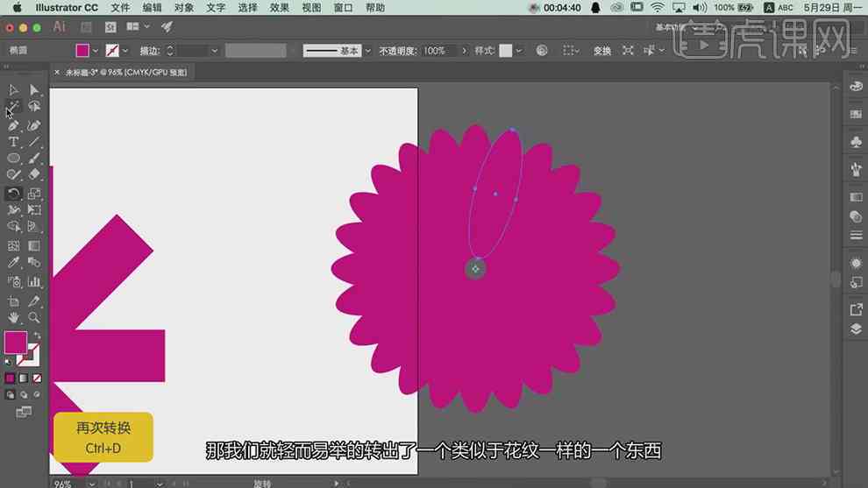This screenshot has height=488, width=868.
Task: Select the Column Graph tool
Action: coord(34,281)
